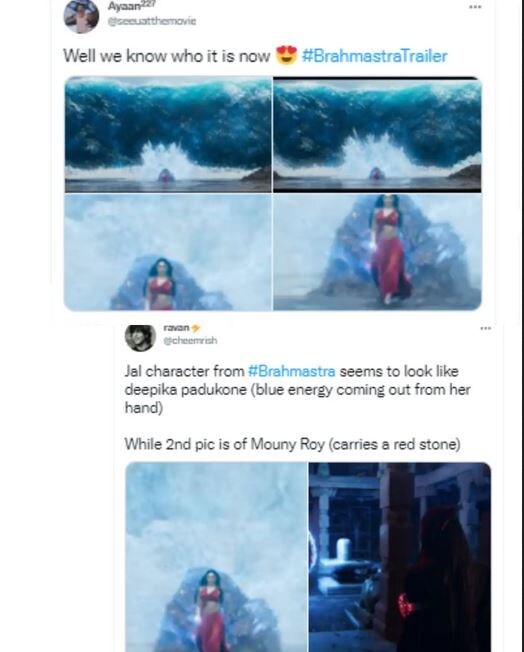The width and height of the screenshot is (524, 652).
Task: Open bottom-right image of woman in red walking
Action: point(377,252)
